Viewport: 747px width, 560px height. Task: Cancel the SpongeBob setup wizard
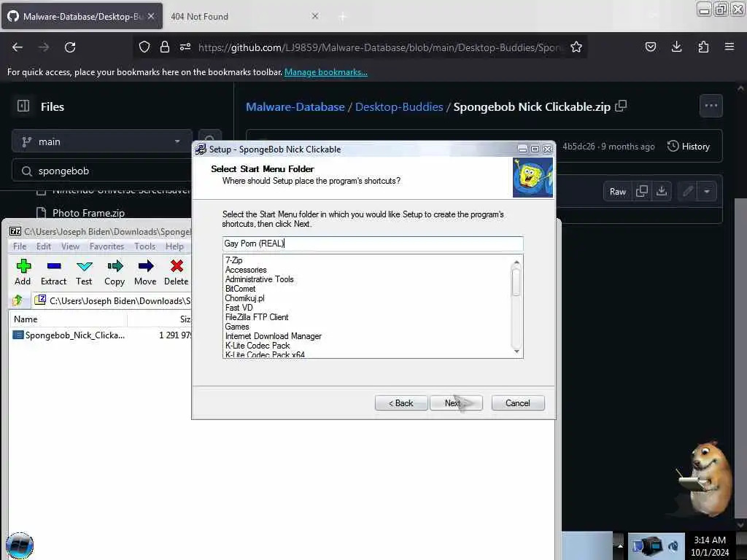518,402
